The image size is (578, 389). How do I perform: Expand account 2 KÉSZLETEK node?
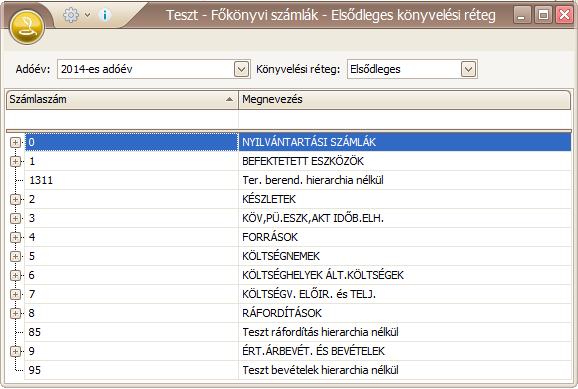click(15, 199)
